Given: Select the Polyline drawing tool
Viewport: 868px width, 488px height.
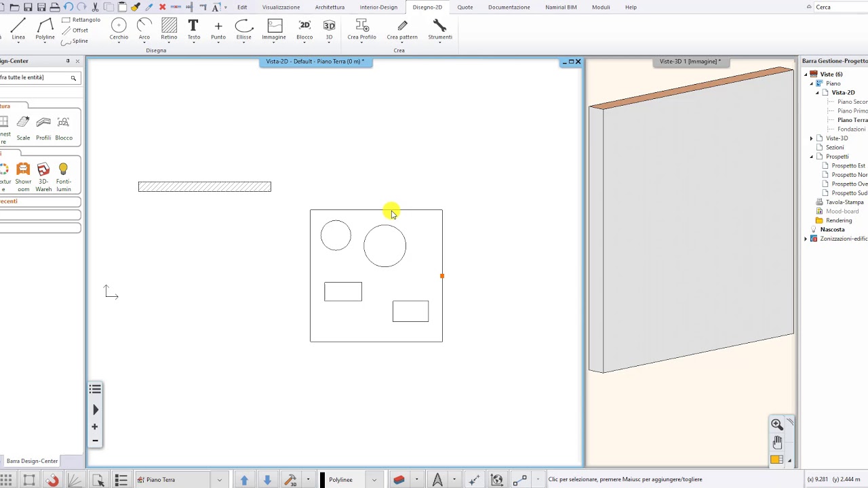Looking at the screenshot, I should point(45,29).
